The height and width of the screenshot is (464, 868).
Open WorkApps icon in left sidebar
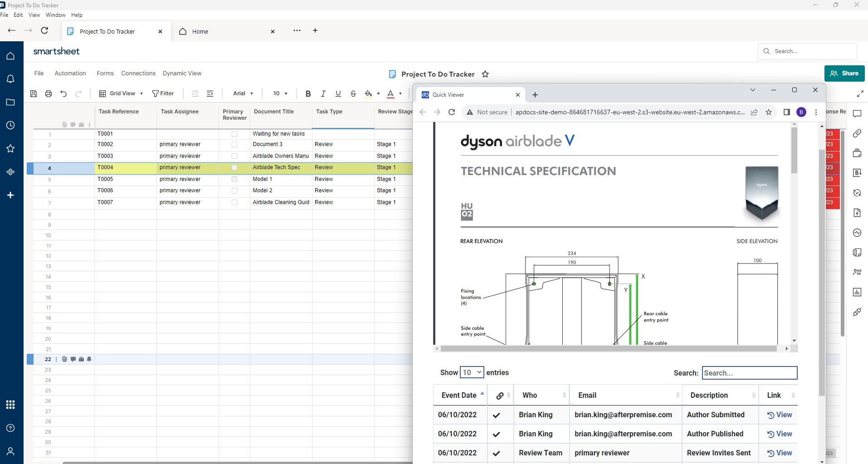click(10, 172)
